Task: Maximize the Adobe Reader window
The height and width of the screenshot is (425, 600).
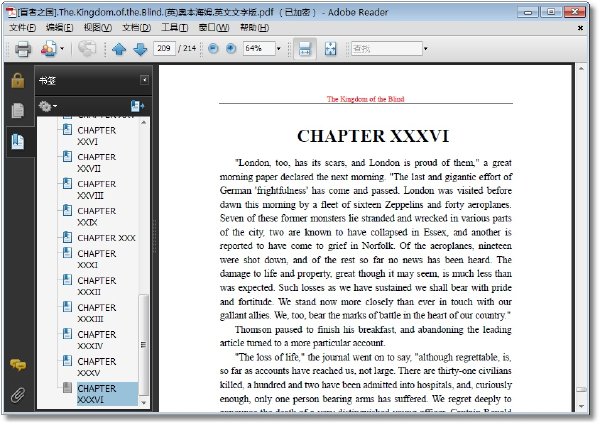Action: 551,12
